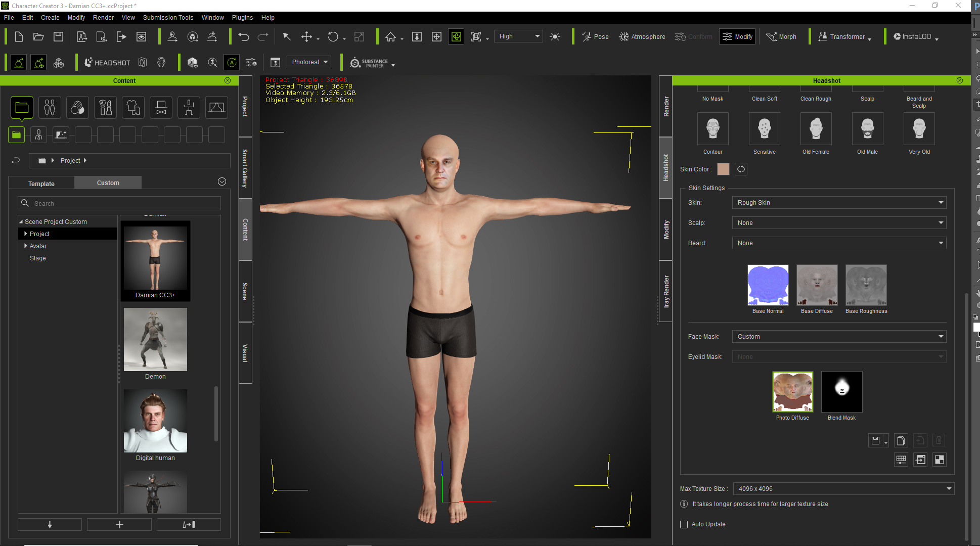Save project with the floppy disk icon
Screen dimensions: 980x546
tap(59, 36)
